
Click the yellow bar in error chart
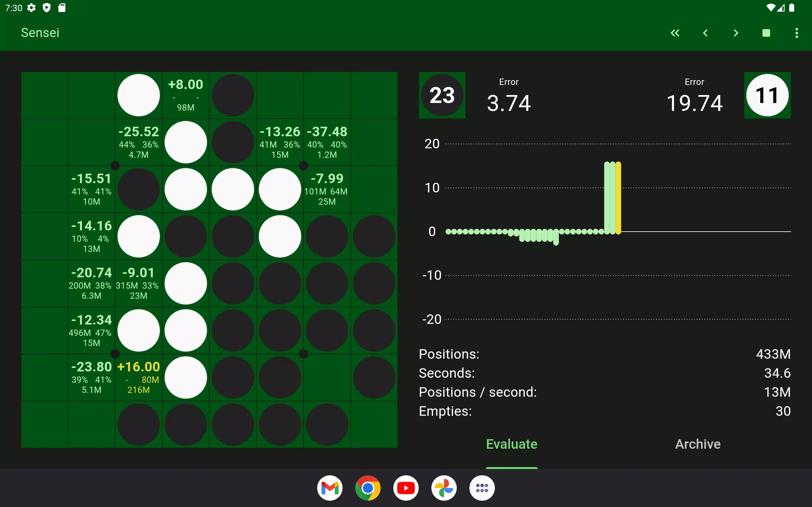tap(619, 198)
